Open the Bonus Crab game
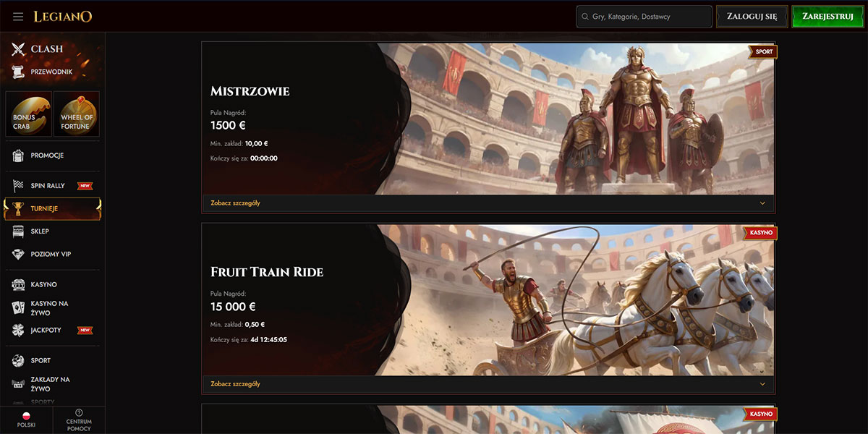 click(27, 115)
